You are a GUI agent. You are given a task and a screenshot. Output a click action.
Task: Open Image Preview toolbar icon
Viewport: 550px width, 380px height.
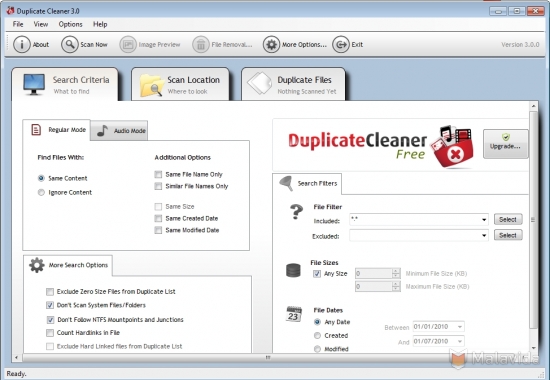click(x=128, y=45)
